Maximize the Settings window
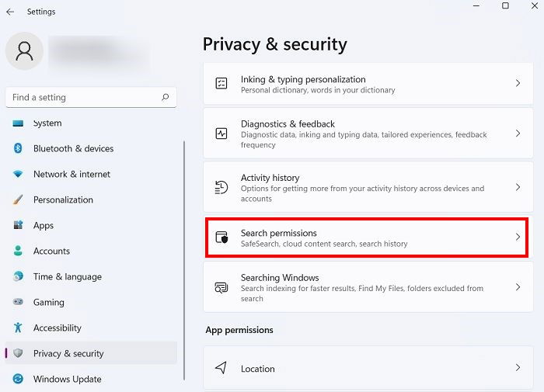 (x=505, y=5)
